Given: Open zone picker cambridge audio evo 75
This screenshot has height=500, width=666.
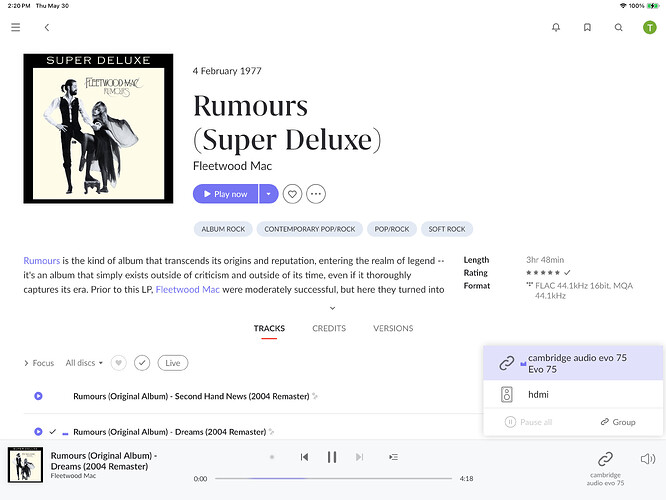Looking at the screenshot, I should coord(605,469).
